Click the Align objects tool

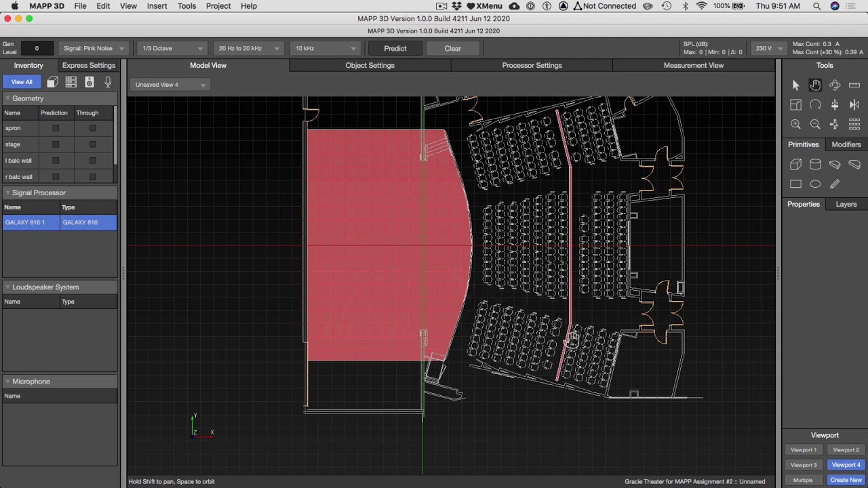pos(835,104)
